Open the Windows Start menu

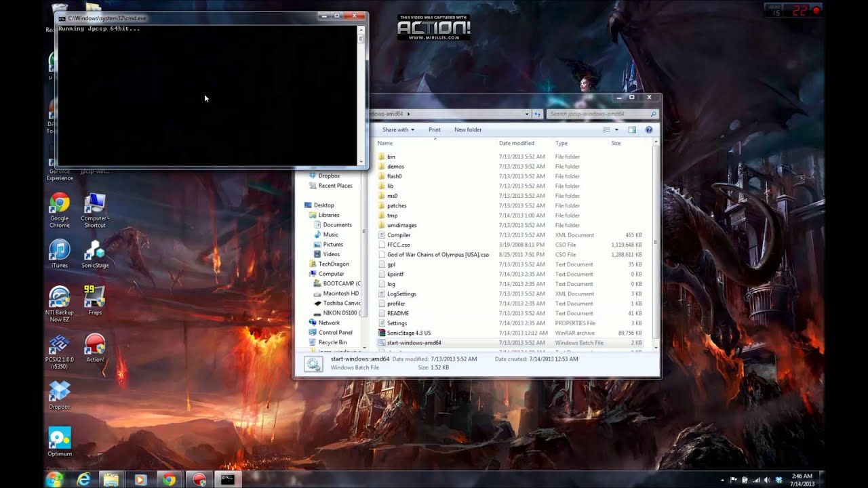coord(54,479)
